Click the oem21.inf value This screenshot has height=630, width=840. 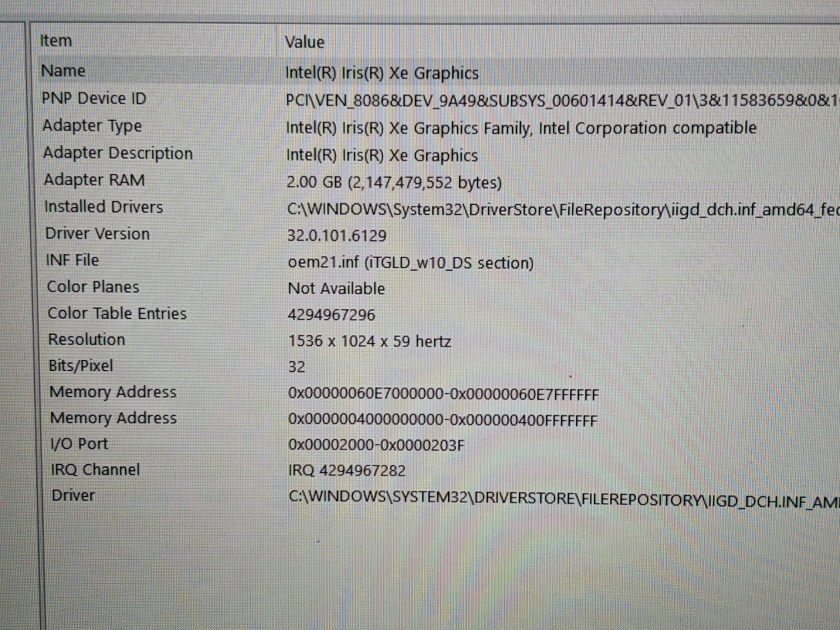coord(411,262)
